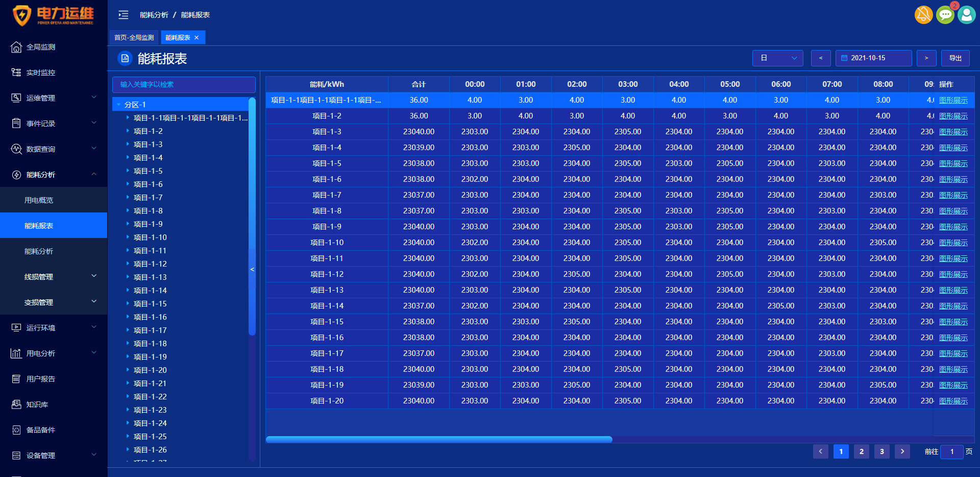Screen dimensions: 980x477
Task: Switch to the 首页-全局监测 tab
Action: point(134,38)
